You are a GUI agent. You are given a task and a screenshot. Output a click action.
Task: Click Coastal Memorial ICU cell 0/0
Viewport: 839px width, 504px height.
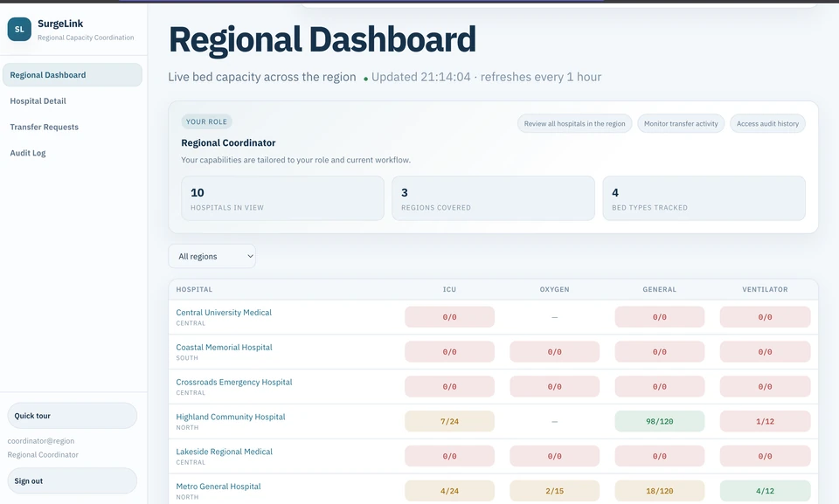[449, 352]
